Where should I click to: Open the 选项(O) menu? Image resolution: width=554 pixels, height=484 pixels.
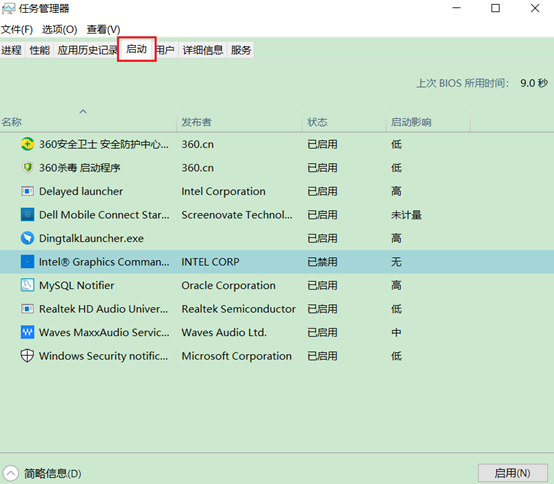click(59, 29)
